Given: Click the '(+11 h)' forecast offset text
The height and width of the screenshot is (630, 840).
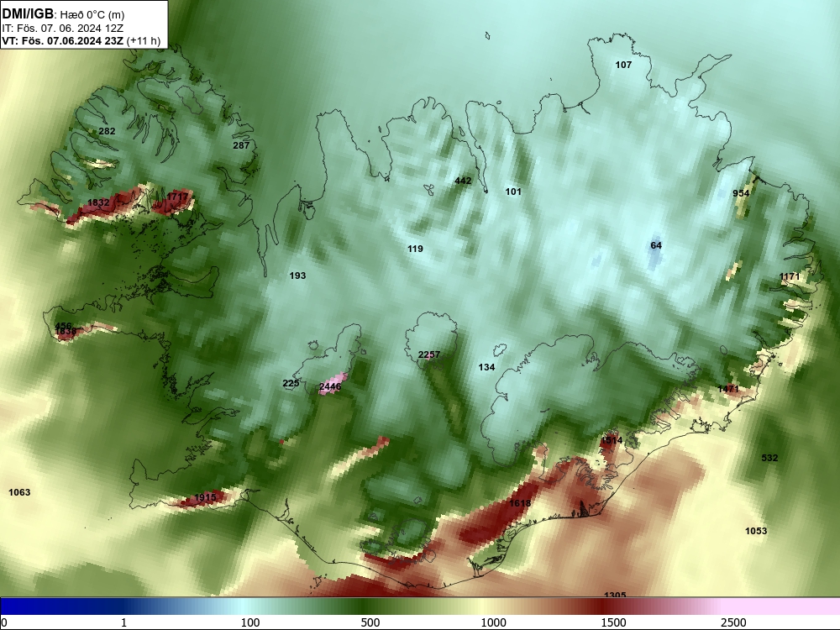Looking at the screenshot, I should [144, 40].
